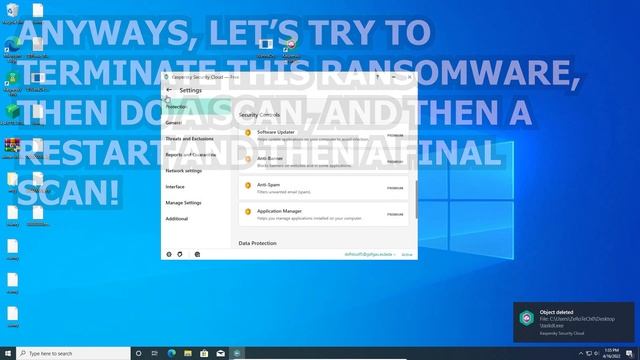Click first icon in Kaspersky bottom bar
The width and height of the screenshot is (640, 360).
[x=169, y=254]
